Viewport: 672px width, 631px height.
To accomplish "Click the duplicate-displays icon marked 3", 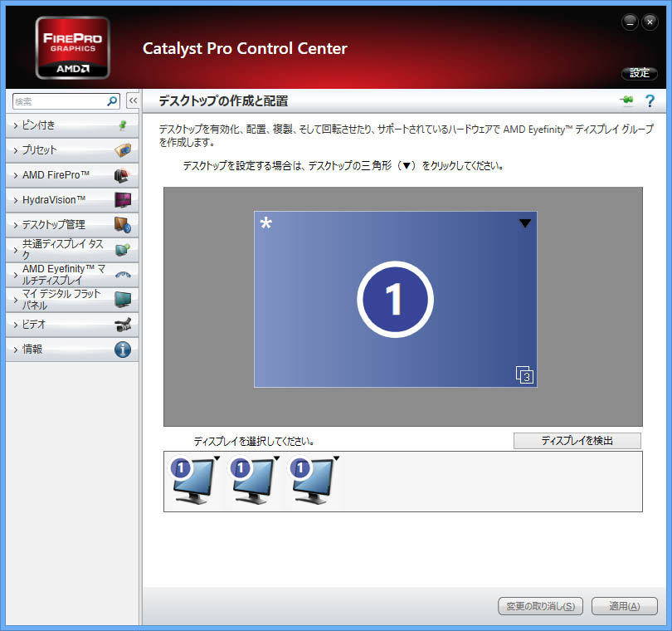I will [524, 374].
